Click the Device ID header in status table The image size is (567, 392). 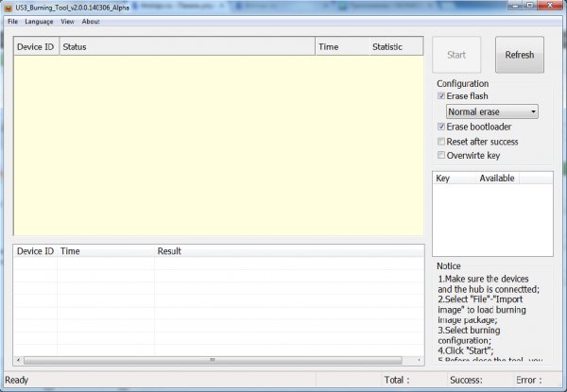coord(36,47)
